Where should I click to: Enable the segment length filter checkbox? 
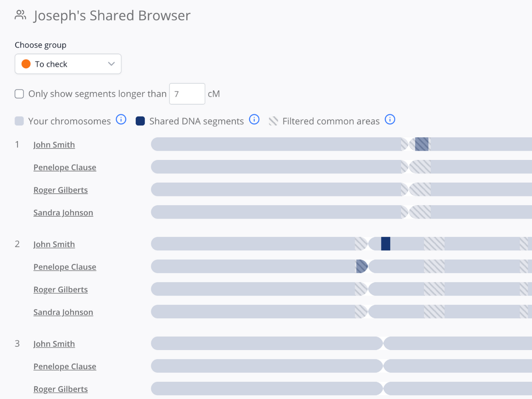[x=19, y=94]
